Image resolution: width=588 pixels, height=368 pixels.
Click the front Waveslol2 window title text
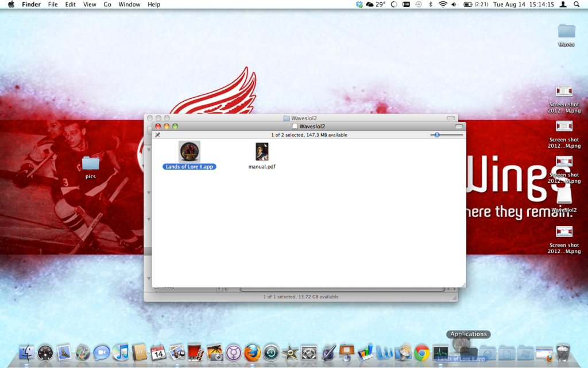click(312, 126)
